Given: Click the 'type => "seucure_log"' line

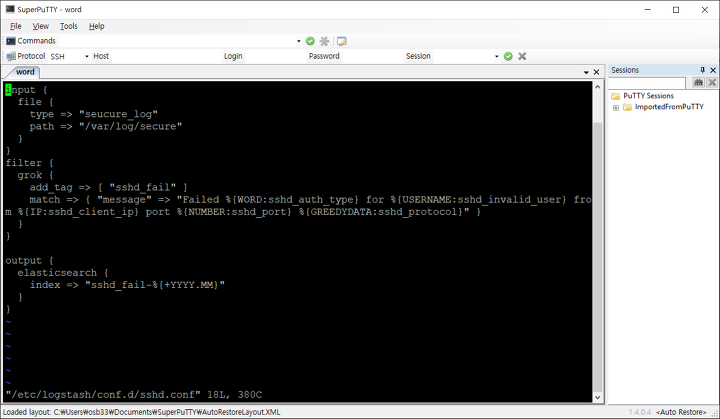Looking at the screenshot, I should (94, 114).
